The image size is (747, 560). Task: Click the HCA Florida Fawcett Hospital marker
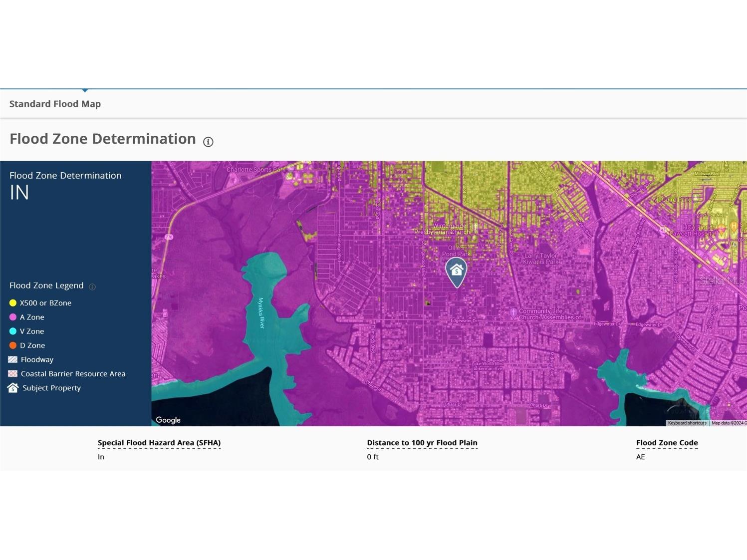pos(722,230)
